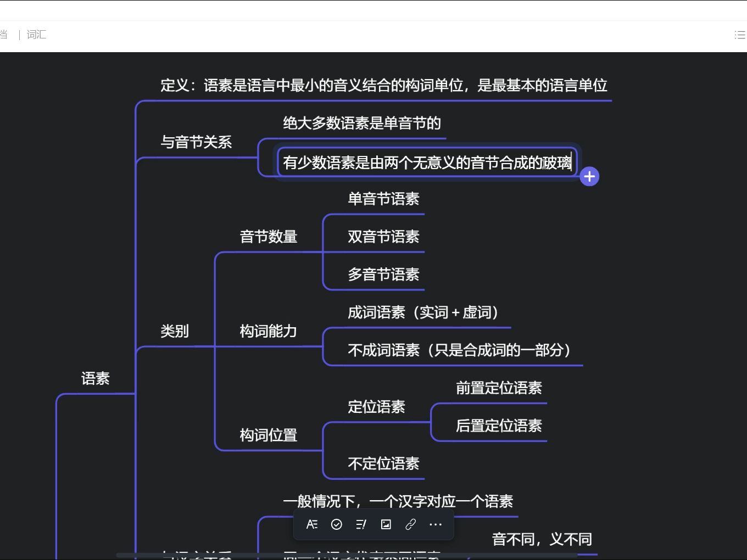The height and width of the screenshot is (560, 747).
Task: Select the 定位语素 node
Action: (376, 407)
